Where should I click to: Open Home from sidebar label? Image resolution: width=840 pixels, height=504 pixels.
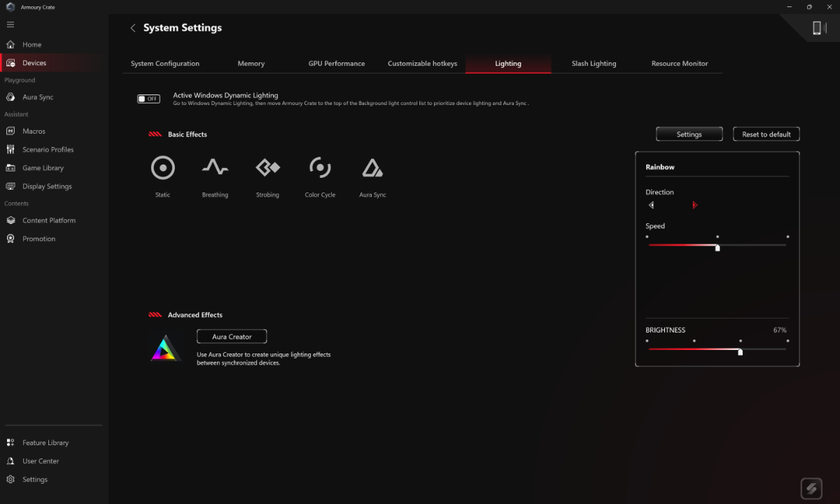pyautogui.click(x=31, y=45)
